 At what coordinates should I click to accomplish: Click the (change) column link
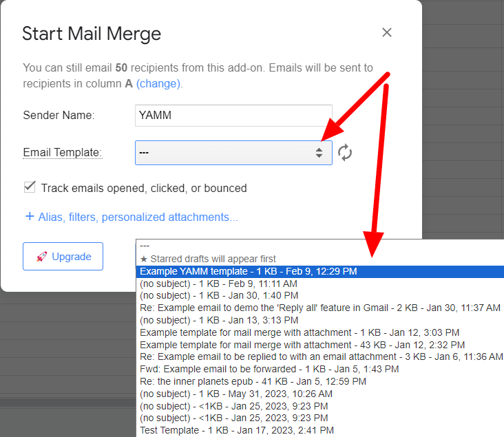(x=158, y=83)
